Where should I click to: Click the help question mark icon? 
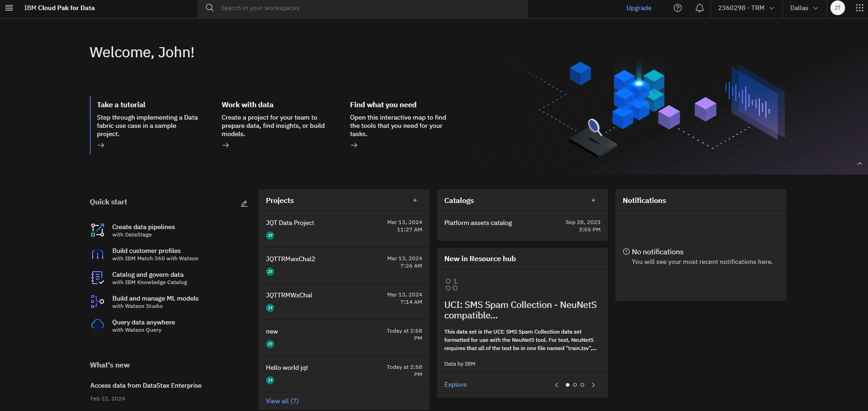point(677,8)
